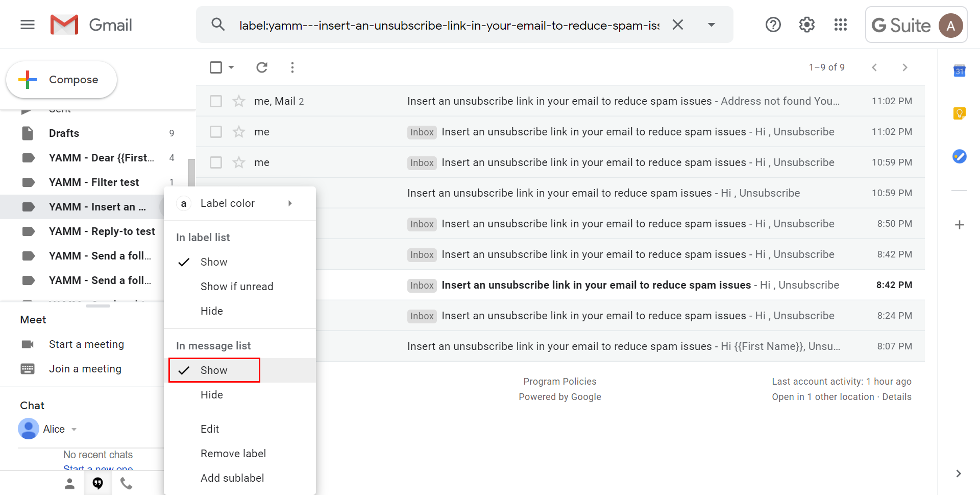Open Alice's chat status dropdown

pyautogui.click(x=74, y=430)
